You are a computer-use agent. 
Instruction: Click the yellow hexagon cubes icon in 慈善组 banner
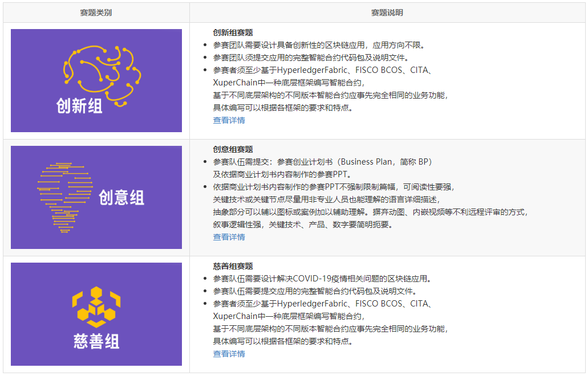pos(96,307)
